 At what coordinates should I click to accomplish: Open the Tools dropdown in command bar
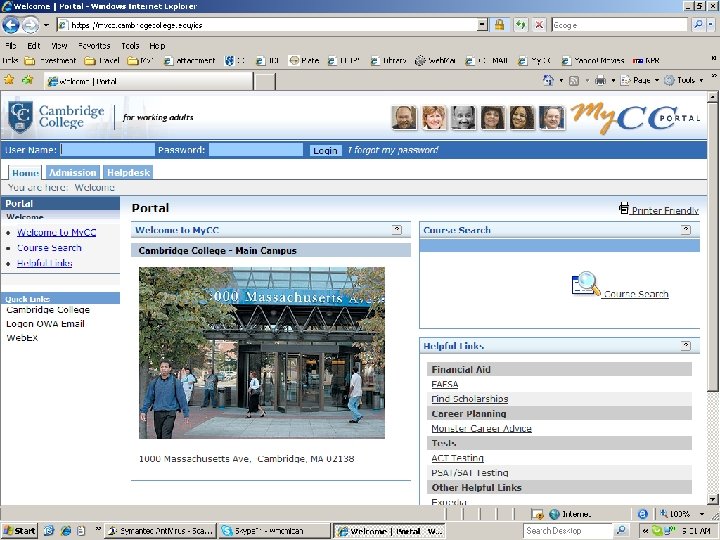click(684, 80)
